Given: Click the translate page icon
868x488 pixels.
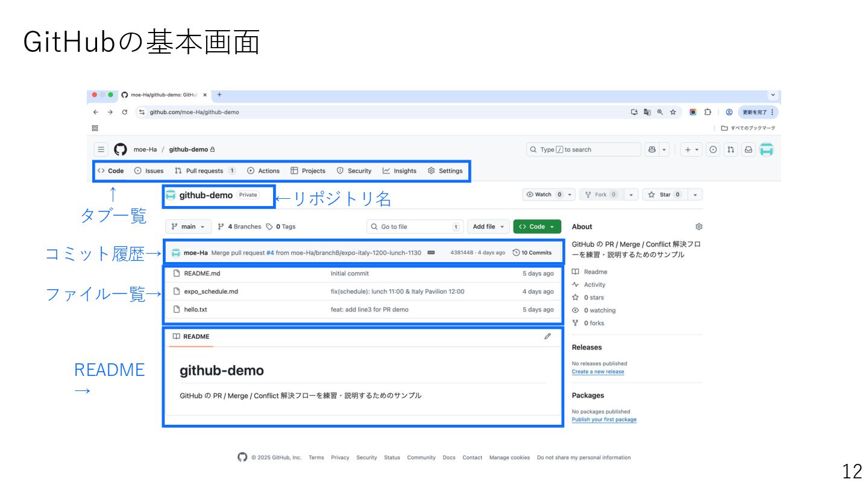Looking at the screenshot, I should [647, 112].
